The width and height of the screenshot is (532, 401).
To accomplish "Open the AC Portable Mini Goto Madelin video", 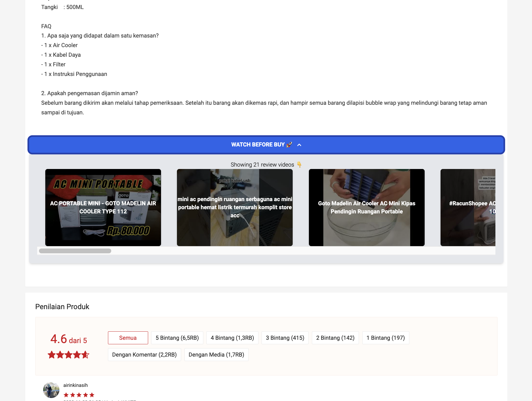I will click(x=103, y=207).
